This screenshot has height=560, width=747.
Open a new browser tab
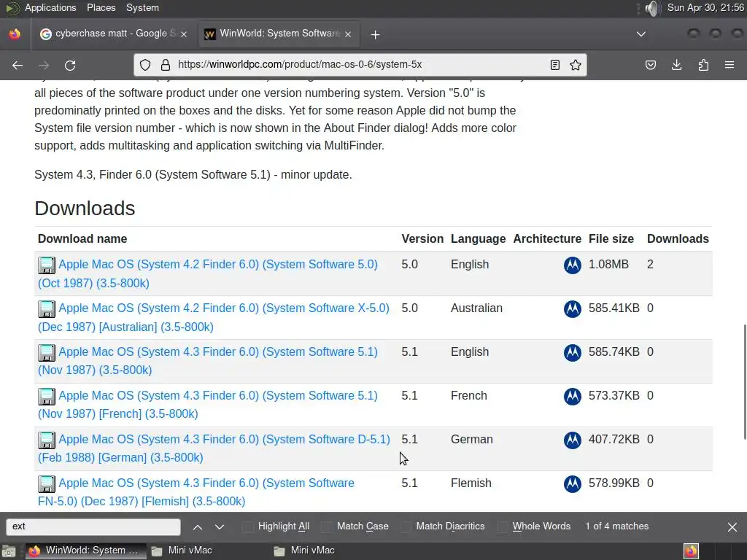point(376,34)
